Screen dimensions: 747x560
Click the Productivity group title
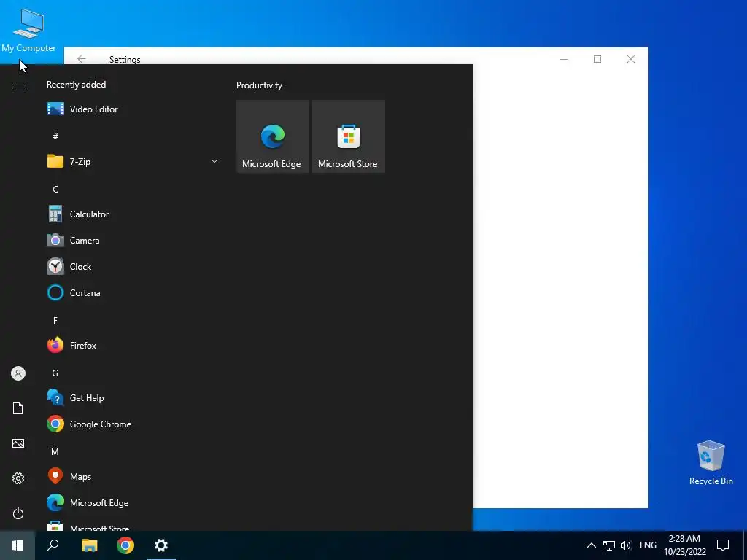(259, 85)
